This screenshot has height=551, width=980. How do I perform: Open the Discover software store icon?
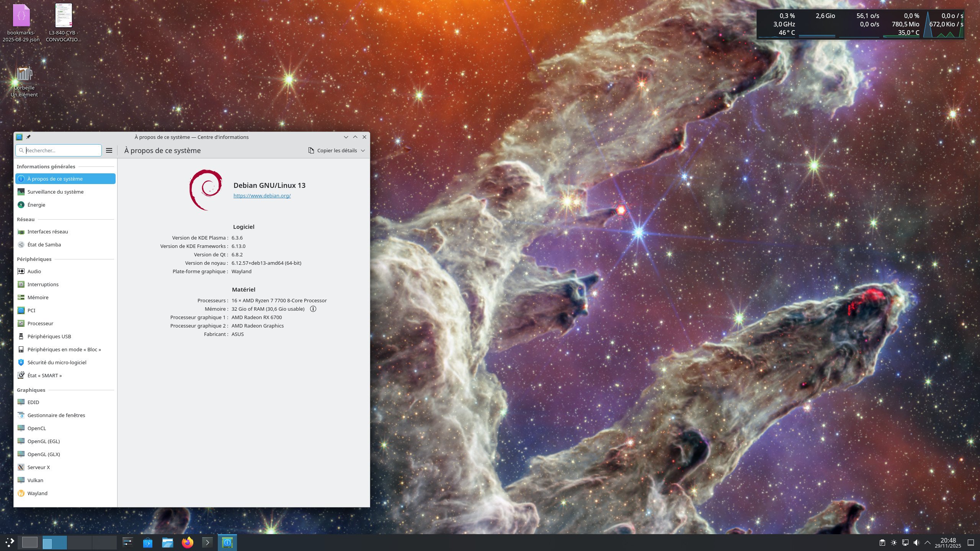click(148, 542)
